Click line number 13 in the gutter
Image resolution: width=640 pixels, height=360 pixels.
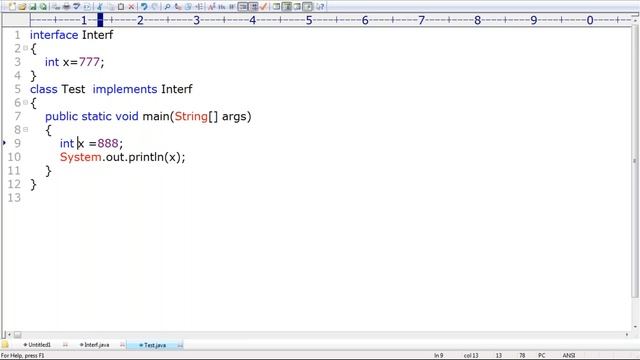[14, 198]
